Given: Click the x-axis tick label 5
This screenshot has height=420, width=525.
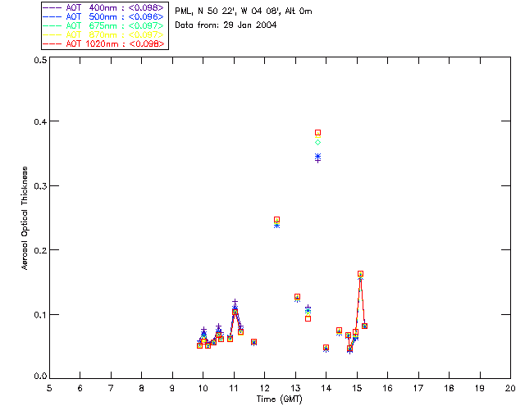Looking at the screenshot, I should click(49, 388).
